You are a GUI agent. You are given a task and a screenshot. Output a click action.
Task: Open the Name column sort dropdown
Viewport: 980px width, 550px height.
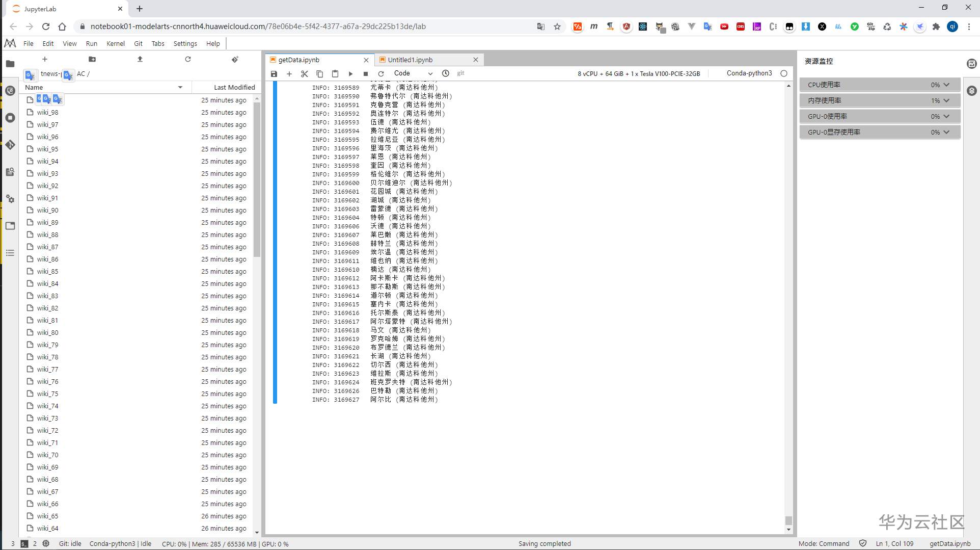180,87
